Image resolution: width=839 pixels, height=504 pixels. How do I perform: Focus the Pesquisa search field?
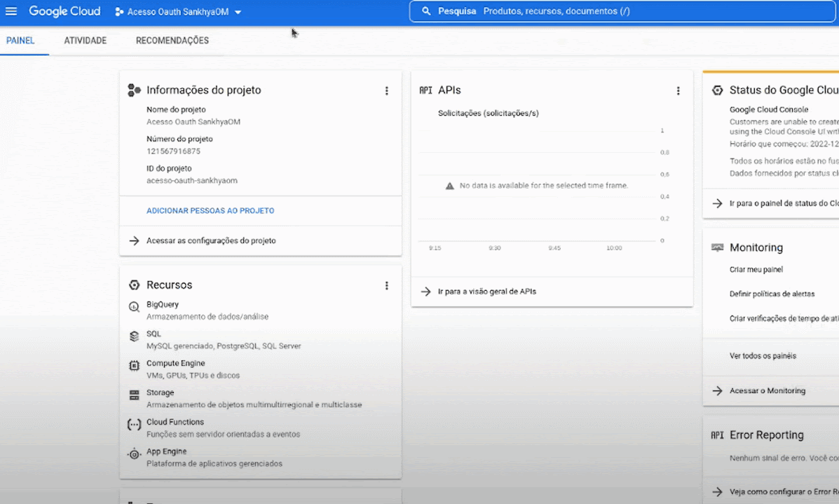click(622, 11)
